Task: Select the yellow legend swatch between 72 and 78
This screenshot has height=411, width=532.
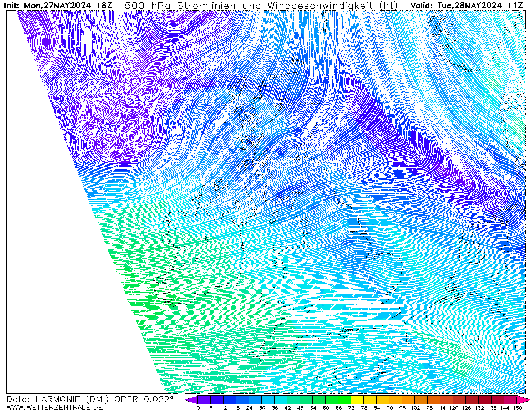Action: coord(358,400)
